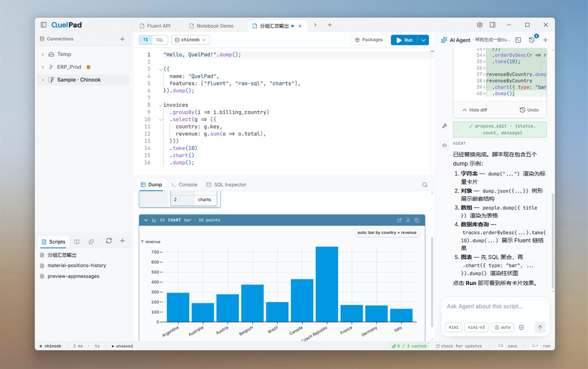Start a new AI Agent chat

click(x=545, y=40)
